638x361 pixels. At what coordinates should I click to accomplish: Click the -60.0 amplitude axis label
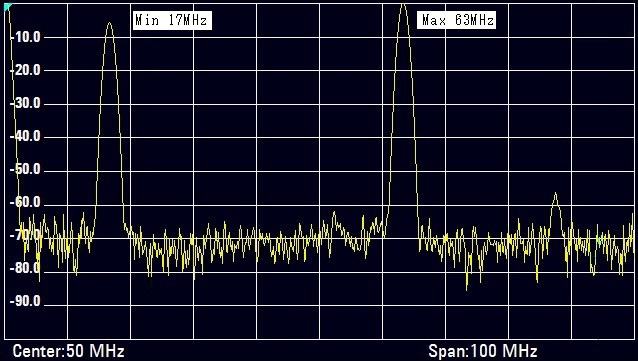[x=25, y=202]
